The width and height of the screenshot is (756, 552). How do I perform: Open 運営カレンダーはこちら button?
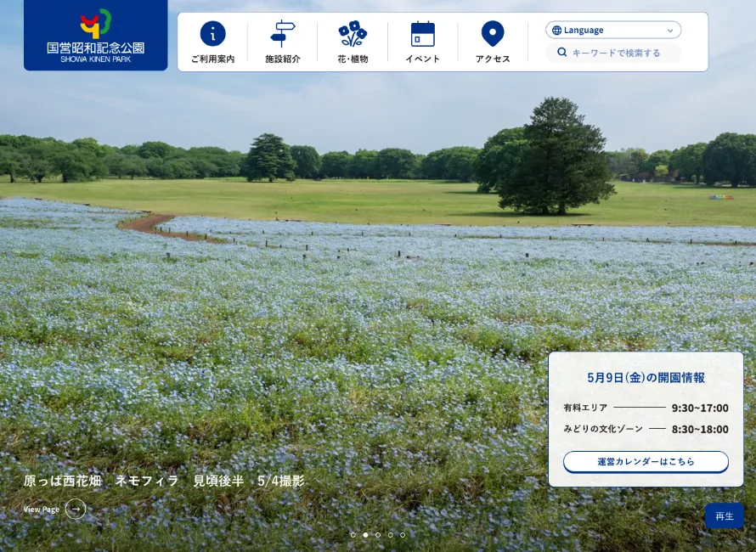[x=646, y=462]
